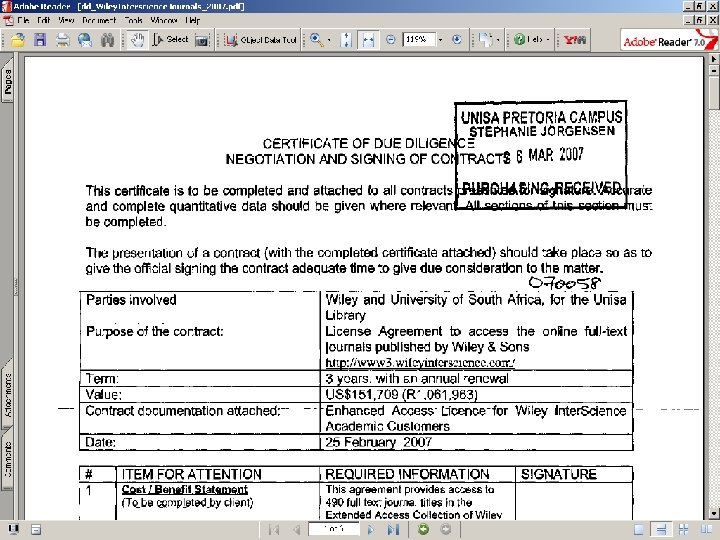
Task: Click the Yahoo toolbar icon
Action: (574, 40)
